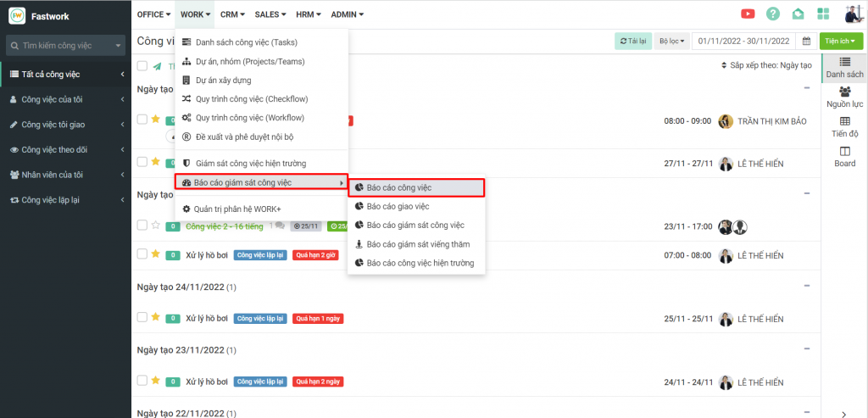
Task: Click the calendar icon beside date range
Action: tap(807, 41)
